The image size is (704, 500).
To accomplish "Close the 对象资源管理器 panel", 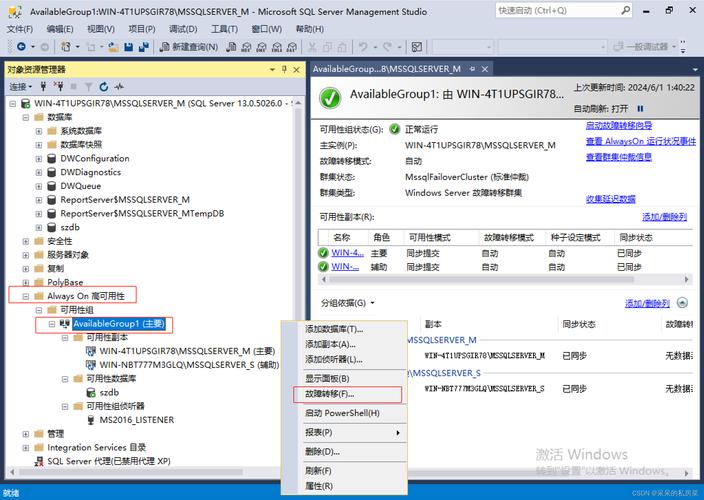I will coord(296,70).
